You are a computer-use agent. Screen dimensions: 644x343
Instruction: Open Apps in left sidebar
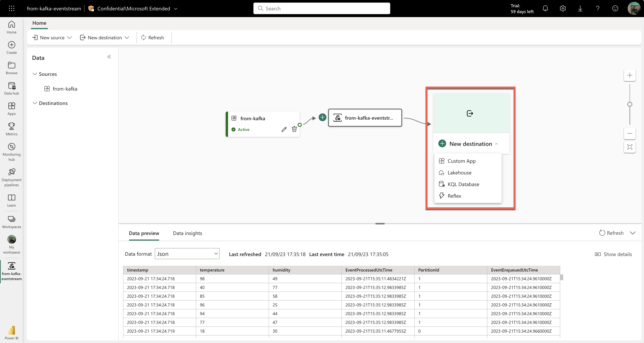pos(11,109)
